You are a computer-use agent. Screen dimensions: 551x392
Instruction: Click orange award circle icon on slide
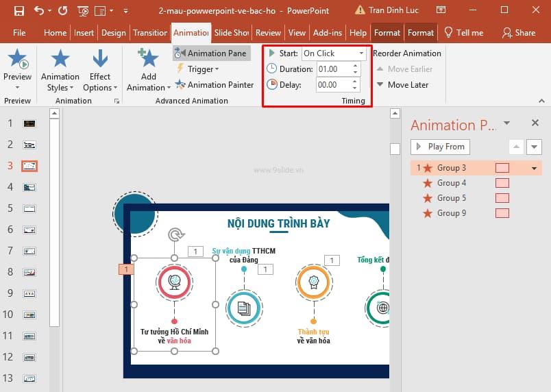(313, 282)
